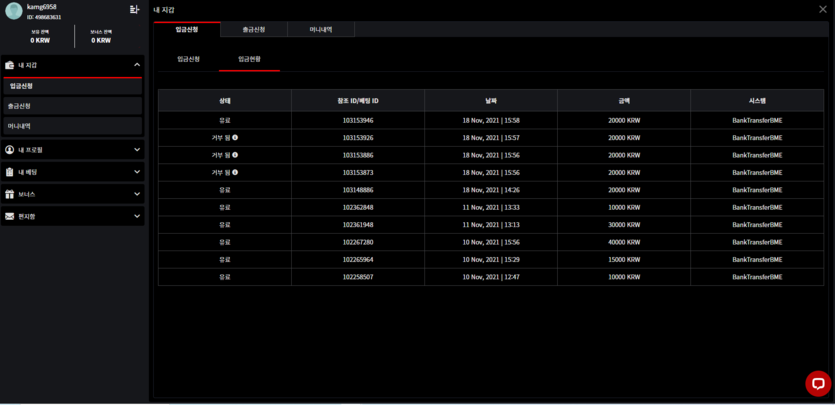The height and width of the screenshot is (405, 835).
Task: Click the 15000 KRW amount cell
Action: point(624,260)
